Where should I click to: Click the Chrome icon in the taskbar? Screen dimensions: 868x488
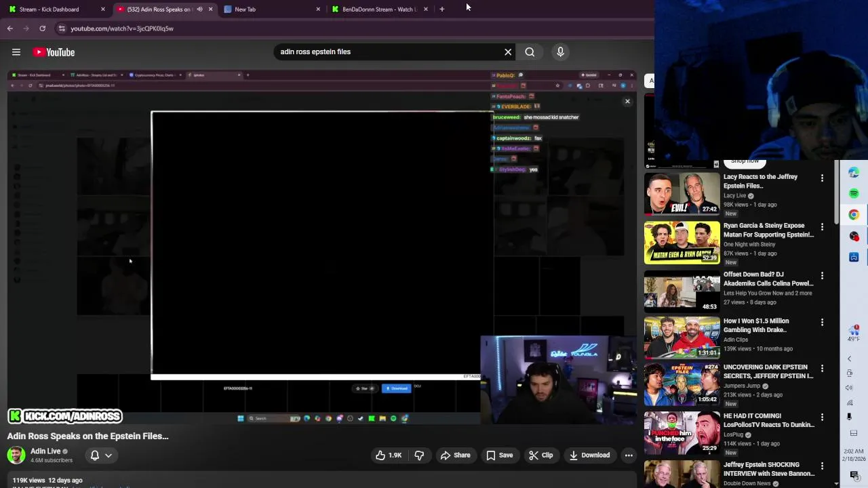(854, 215)
